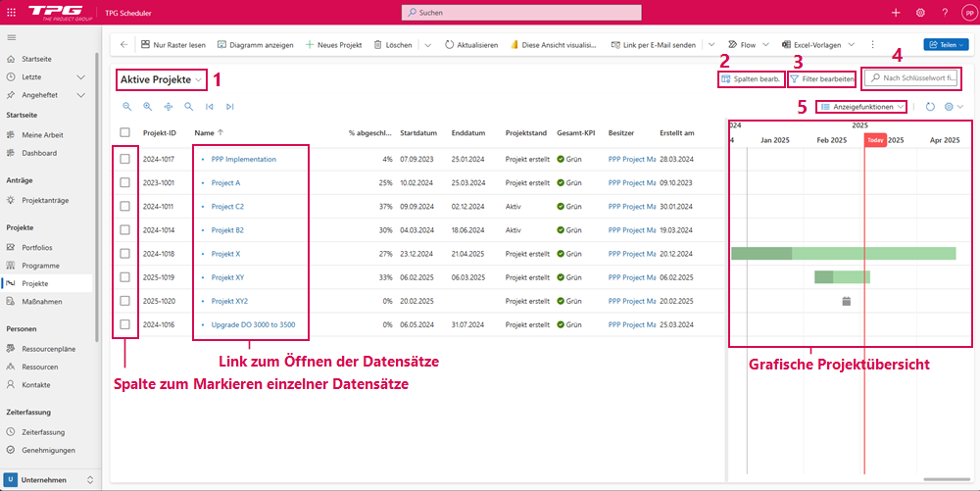Click the Filter bearbeiten button
Viewport: 980px width, 491px height.
click(821, 78)
